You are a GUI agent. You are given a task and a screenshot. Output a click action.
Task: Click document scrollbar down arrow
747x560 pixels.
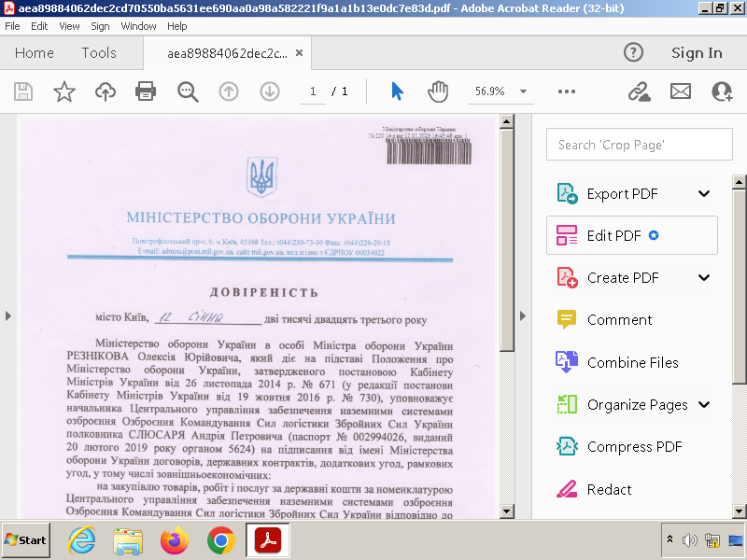[x=506, y=511]
